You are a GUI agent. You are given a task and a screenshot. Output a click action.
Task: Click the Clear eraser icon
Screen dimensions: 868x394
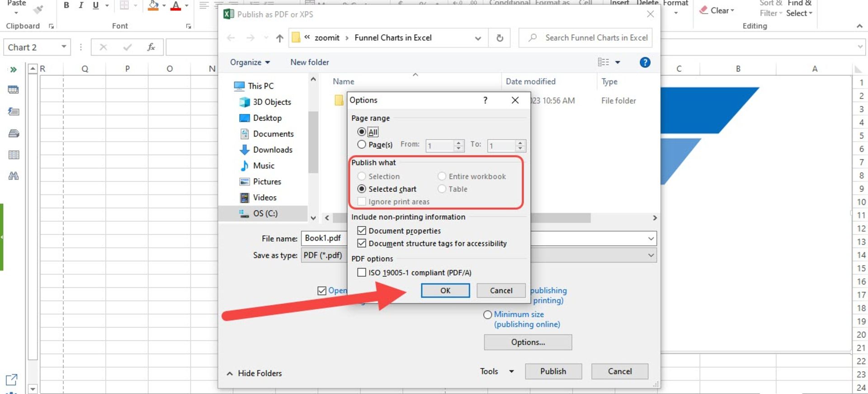tap(704, 10)
